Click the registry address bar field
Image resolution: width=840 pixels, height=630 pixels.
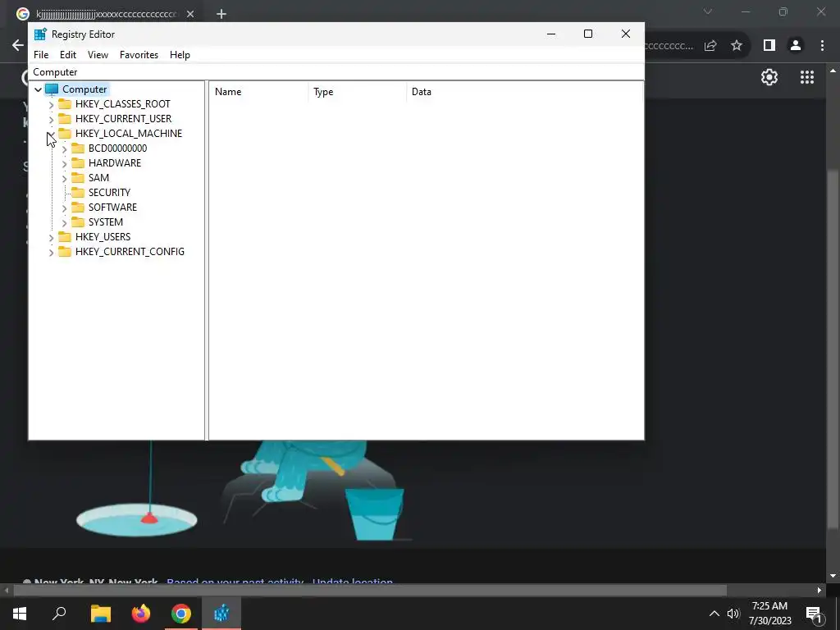(x=336, y=72)
